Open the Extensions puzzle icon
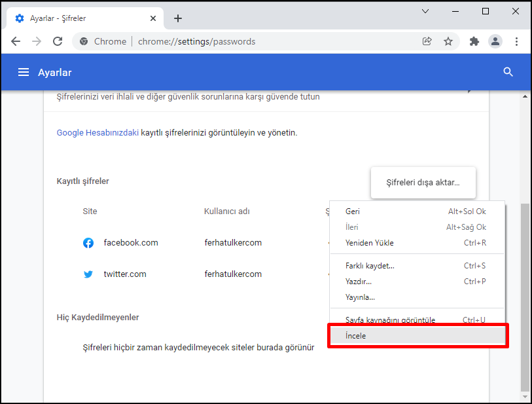The image size is (532, 404). click(x=474, y=41)
